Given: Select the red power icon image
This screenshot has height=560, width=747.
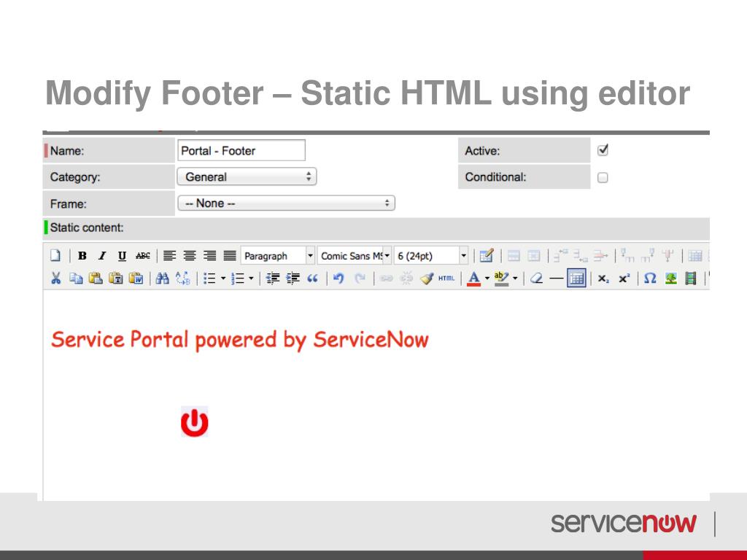Looking at the screenshot, I should click(x=194, y=422).
